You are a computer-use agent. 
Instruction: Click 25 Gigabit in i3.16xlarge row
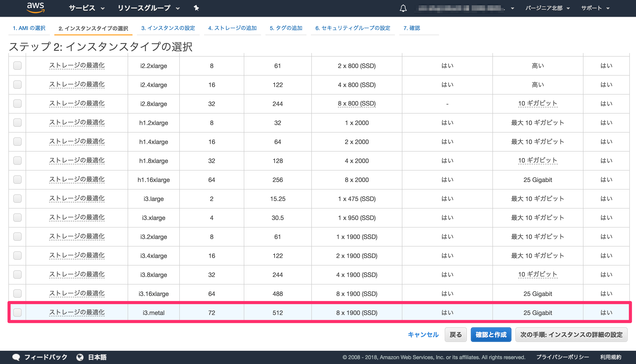pos(538,294)
